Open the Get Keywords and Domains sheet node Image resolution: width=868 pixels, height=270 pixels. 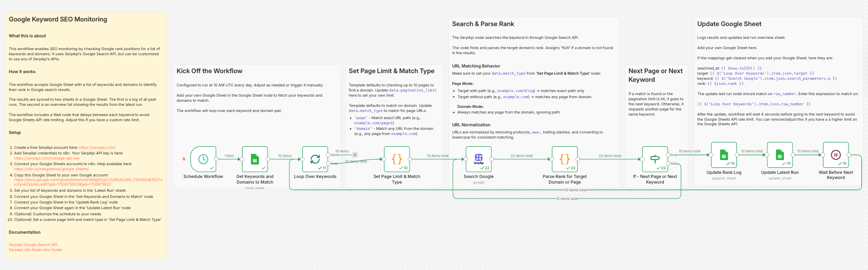pos(255,159)
